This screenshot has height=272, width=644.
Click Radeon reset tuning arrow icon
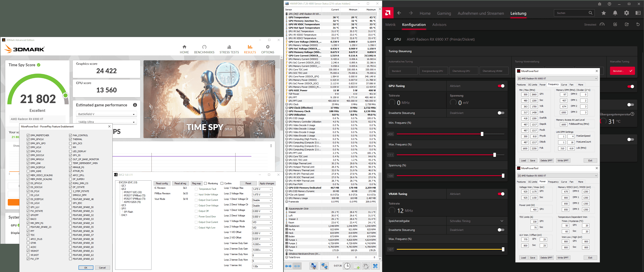[638, 24]
